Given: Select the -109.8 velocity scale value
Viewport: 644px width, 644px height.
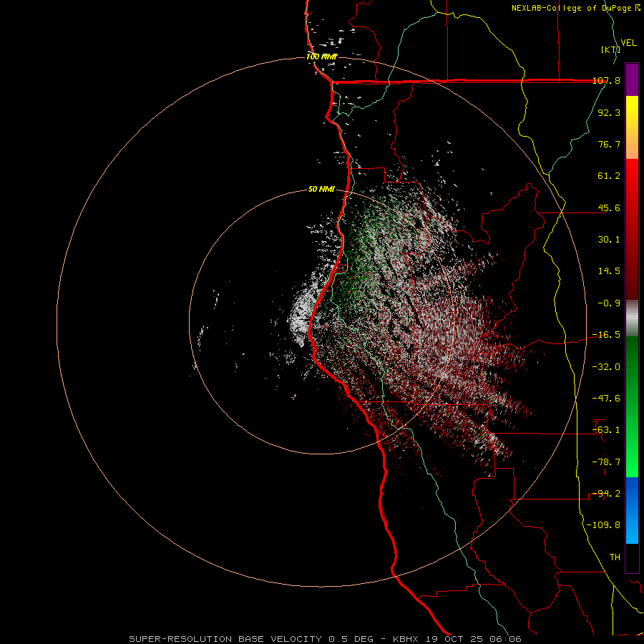Looking at the screenshot, I should click(x=604, y=525).
